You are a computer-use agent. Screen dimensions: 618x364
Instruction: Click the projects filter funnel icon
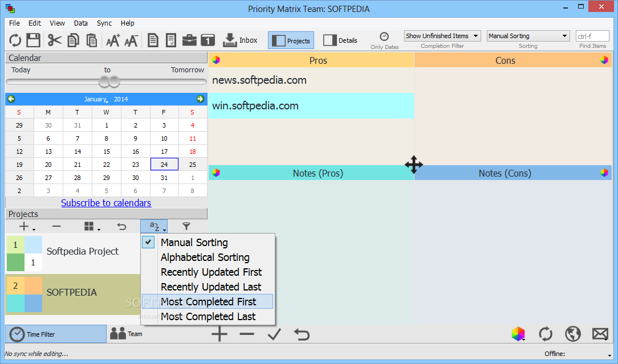click(x=186, y=226)
